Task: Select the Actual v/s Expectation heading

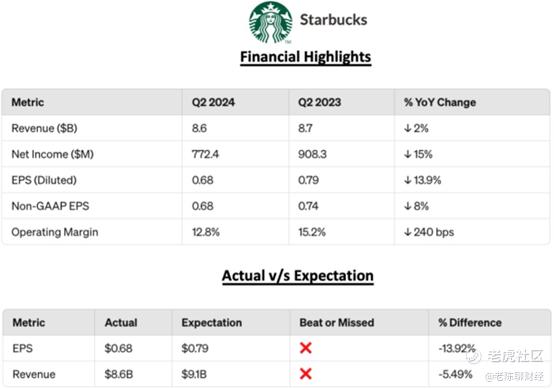Action: [298, 276]
